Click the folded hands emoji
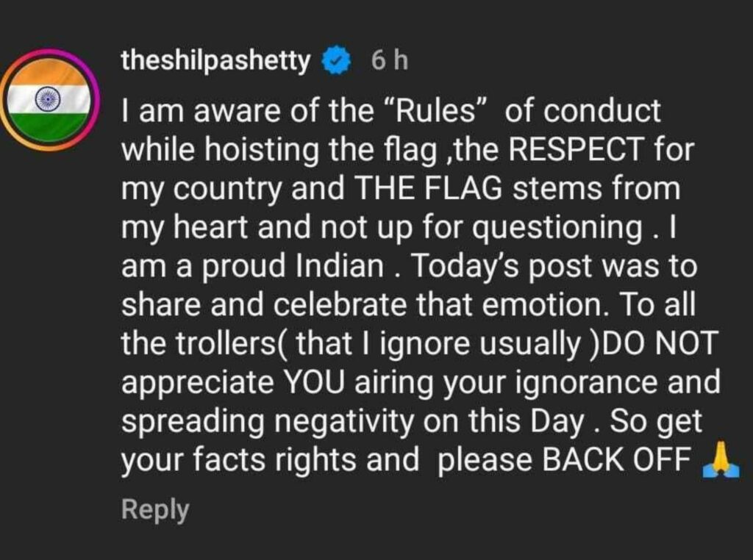 coord(720,462)
